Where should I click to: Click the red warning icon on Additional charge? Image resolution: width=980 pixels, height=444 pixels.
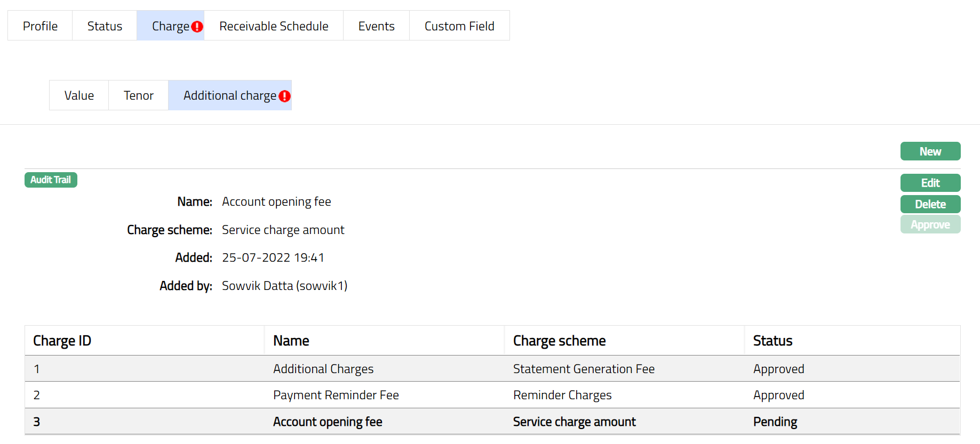tap(284, 96)
